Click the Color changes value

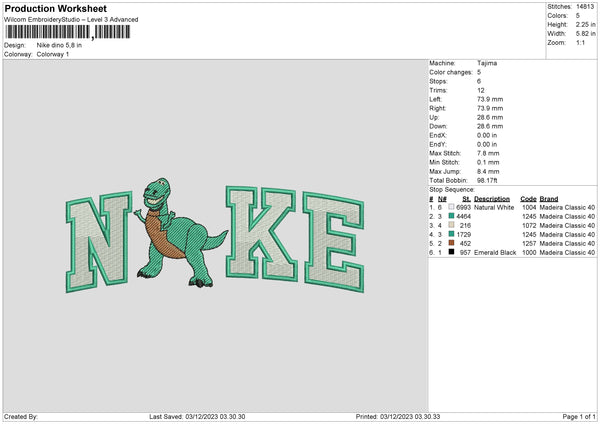click(x=479, y=72)
